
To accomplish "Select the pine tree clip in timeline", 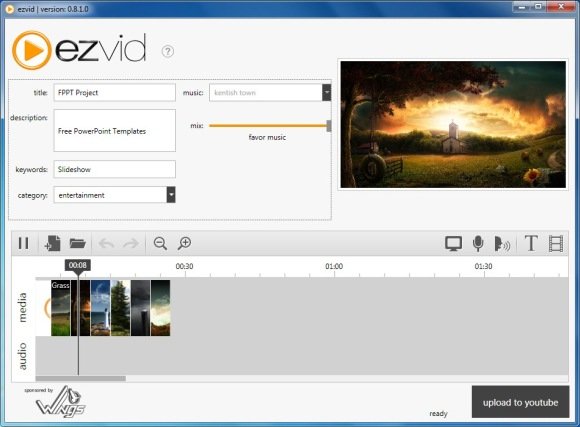I will 121,308.
